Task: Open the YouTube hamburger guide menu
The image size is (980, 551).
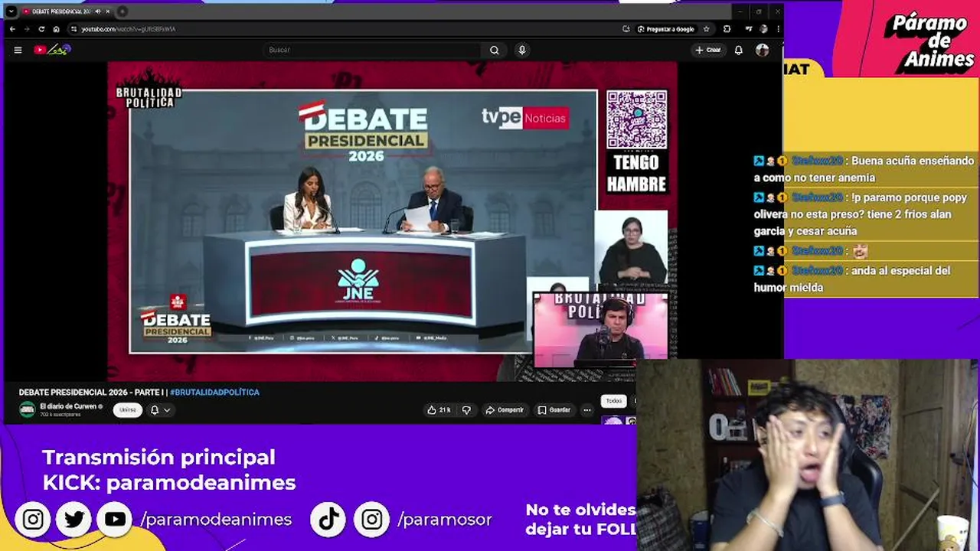Action: pyautogui.click(x=18, y=50)
